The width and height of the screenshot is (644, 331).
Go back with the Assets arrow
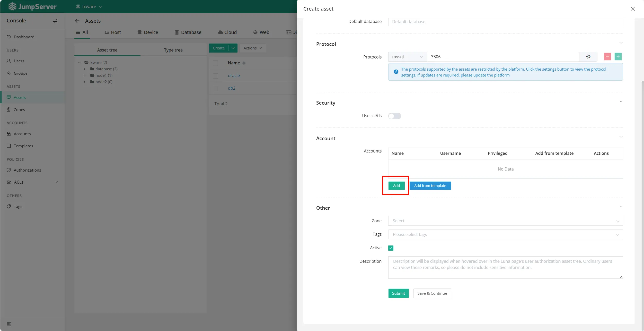[77, 21]
